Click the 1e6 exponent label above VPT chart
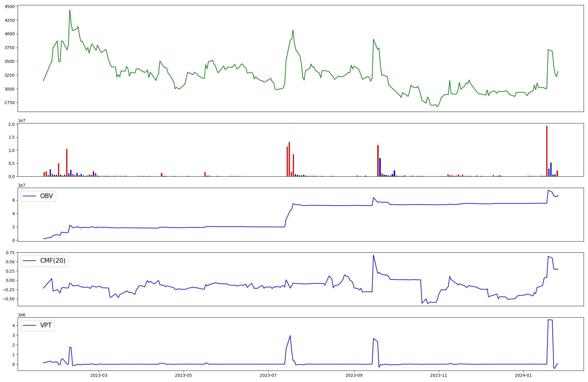 pos(21,315)
